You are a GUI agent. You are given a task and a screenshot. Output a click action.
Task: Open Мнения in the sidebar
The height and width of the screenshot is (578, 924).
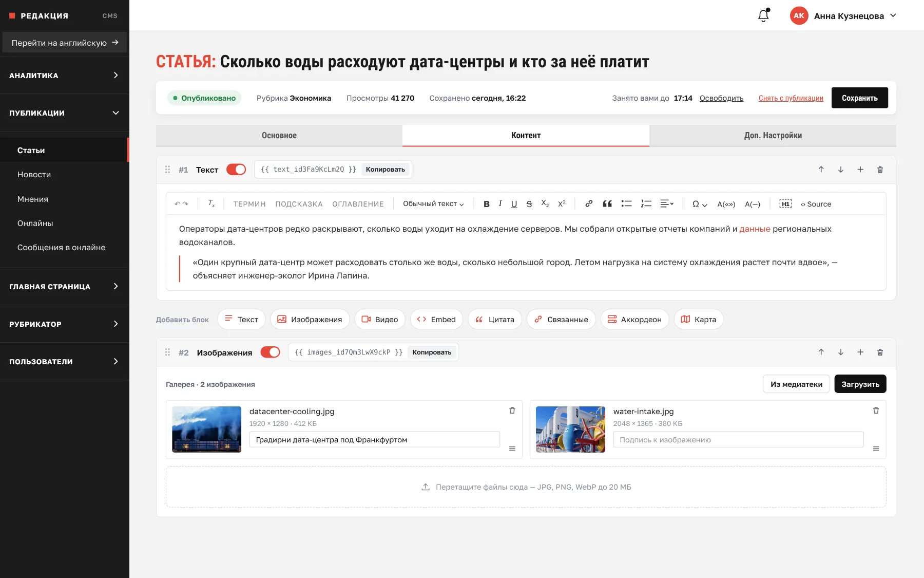click(64, 199)
